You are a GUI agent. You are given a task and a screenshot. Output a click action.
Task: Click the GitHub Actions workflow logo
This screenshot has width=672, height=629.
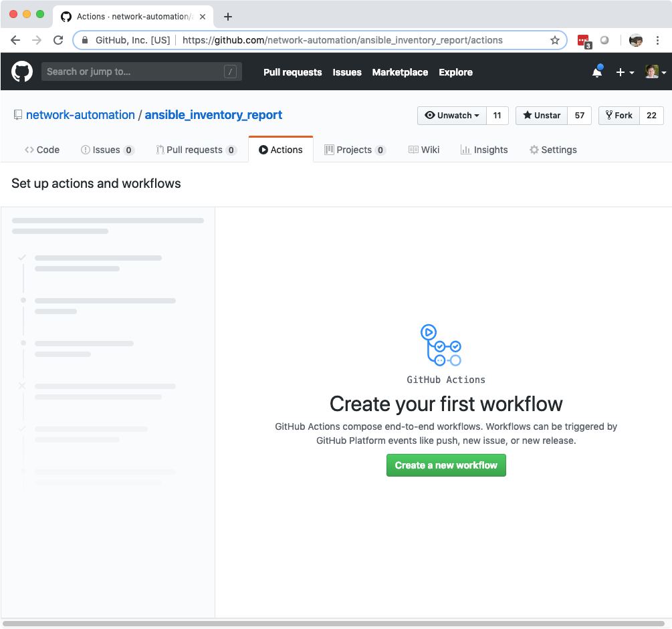[x=441, y=346]
